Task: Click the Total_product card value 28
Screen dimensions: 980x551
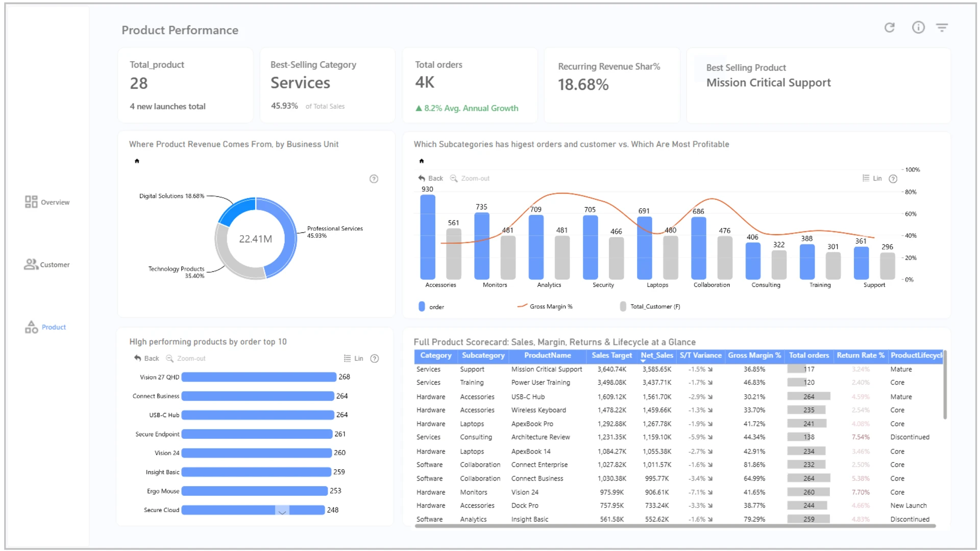Action: tap(139, 84)
